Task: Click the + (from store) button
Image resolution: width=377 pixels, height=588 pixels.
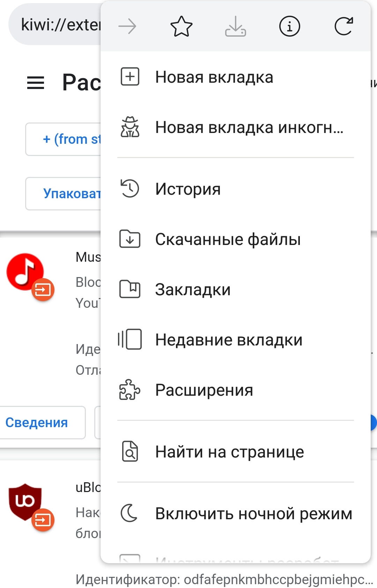Action: pos(63,139)
